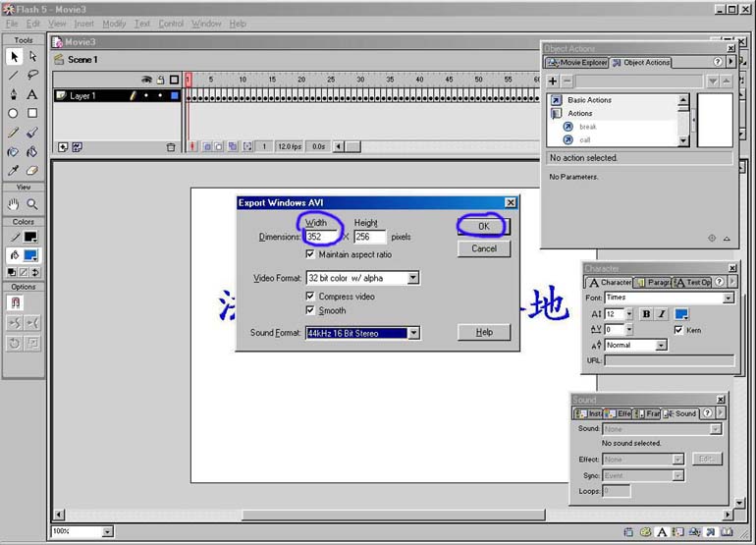Click the delete layer trash icon
Screen dimensions: 756x545
[x=170, y=147]
